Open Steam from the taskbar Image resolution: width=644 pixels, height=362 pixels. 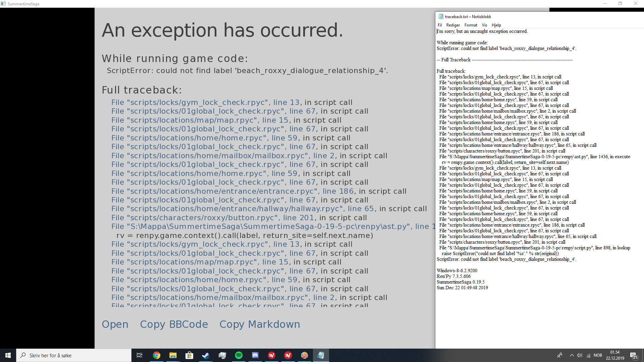(206, 355)
